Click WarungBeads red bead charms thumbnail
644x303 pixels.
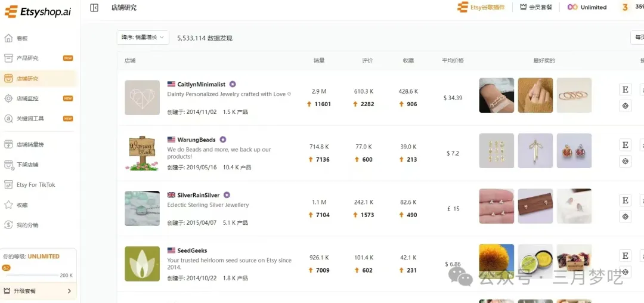coord(574,151)
